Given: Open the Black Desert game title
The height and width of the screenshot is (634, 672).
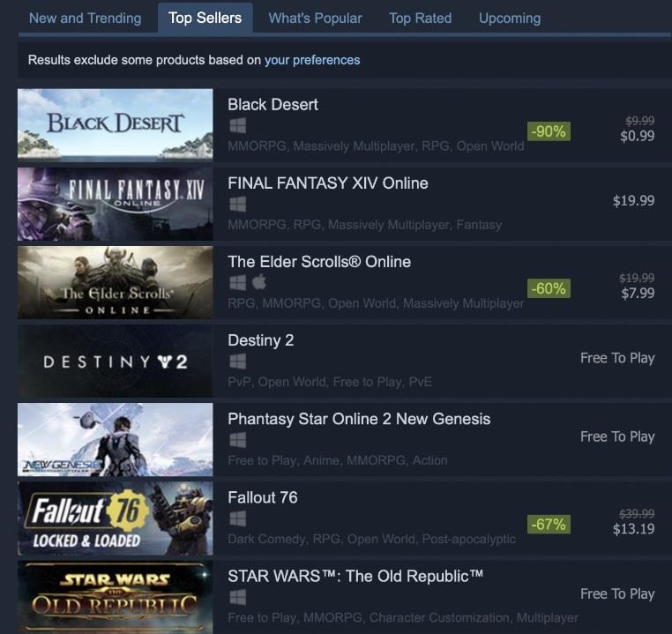Looking at the screenshot, I should click(273, 104).
